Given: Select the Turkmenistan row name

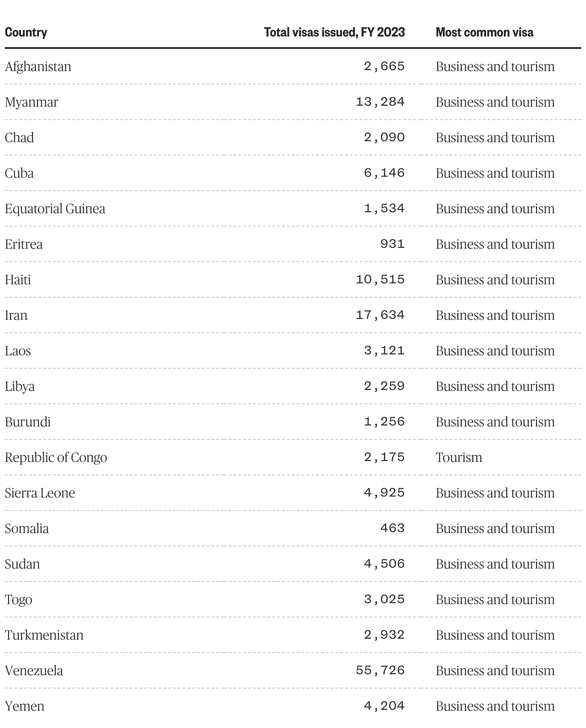Looking at the screenshot, I should [x=44, y=635].
